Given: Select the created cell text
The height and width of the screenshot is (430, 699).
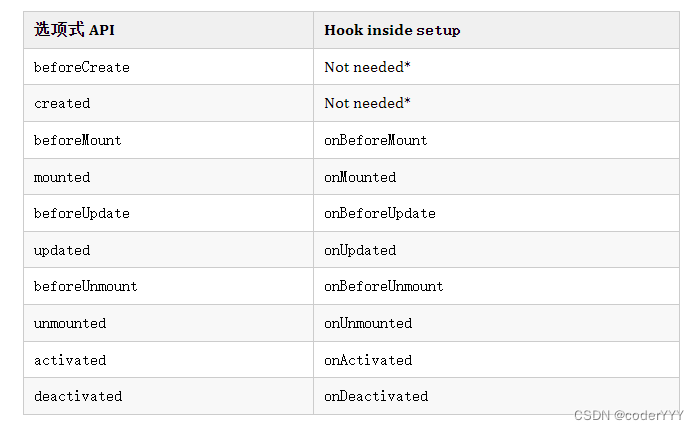Looking at the screenshot, I should tap(62, 103).
